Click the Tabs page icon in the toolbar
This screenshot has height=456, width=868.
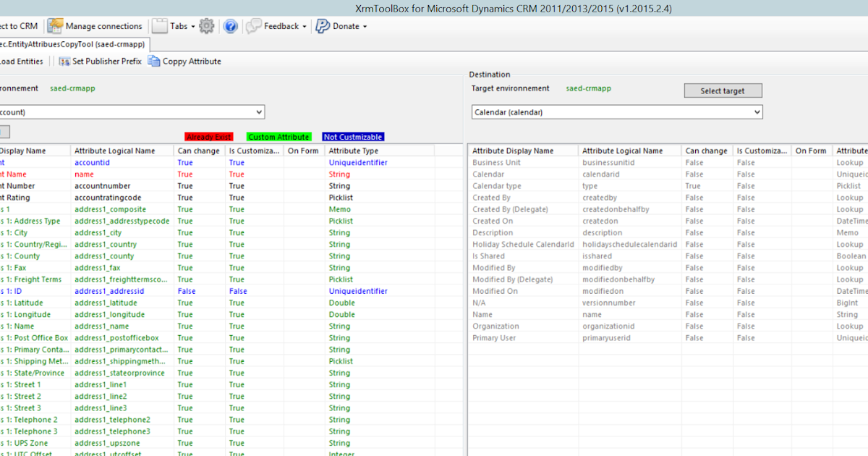click(161, 25)
